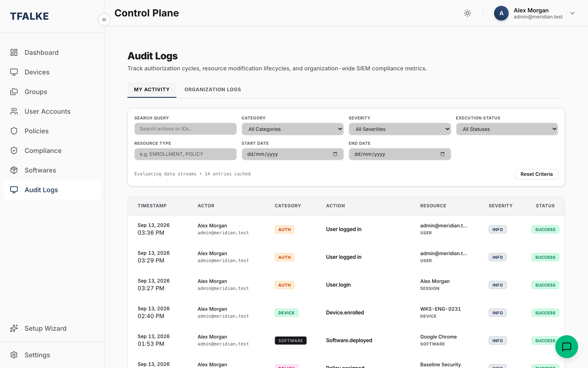The image size is (588, 368).
Task: Click the Google Chrome resource cell
Action: click(x=438, y=340)
